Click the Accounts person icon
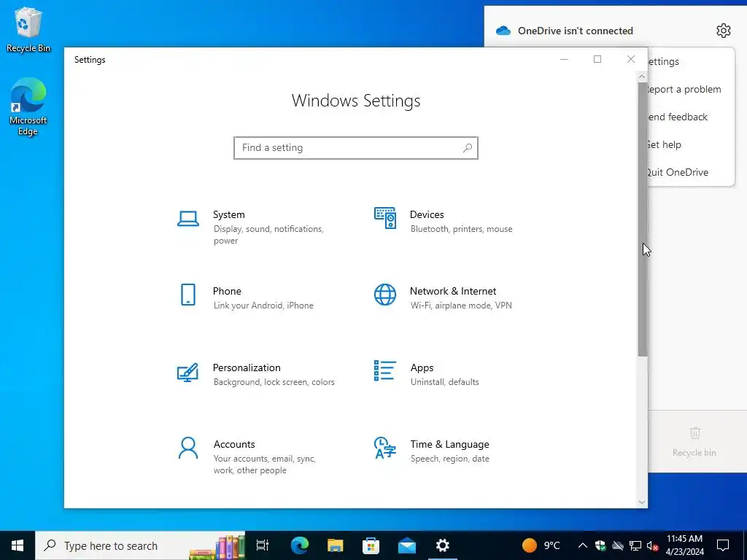The width and height of the screenshot is (747, 560). pos(188,448)
